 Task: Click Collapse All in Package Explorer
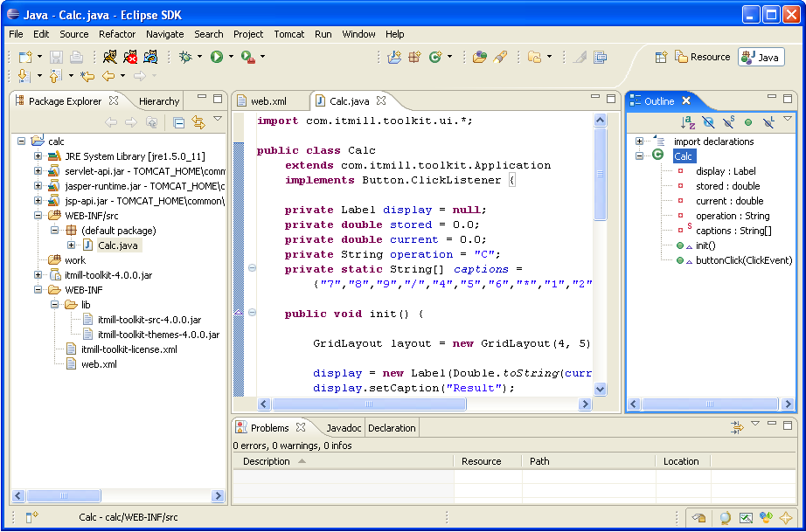pyautogui.click(x=178, y=122)
